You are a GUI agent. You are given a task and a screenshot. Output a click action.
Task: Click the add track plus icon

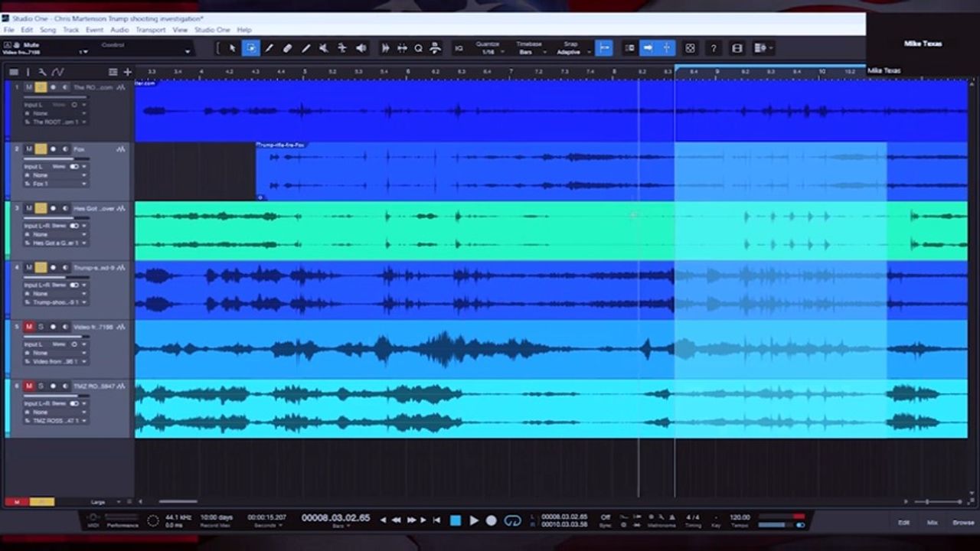click(127, 72)
